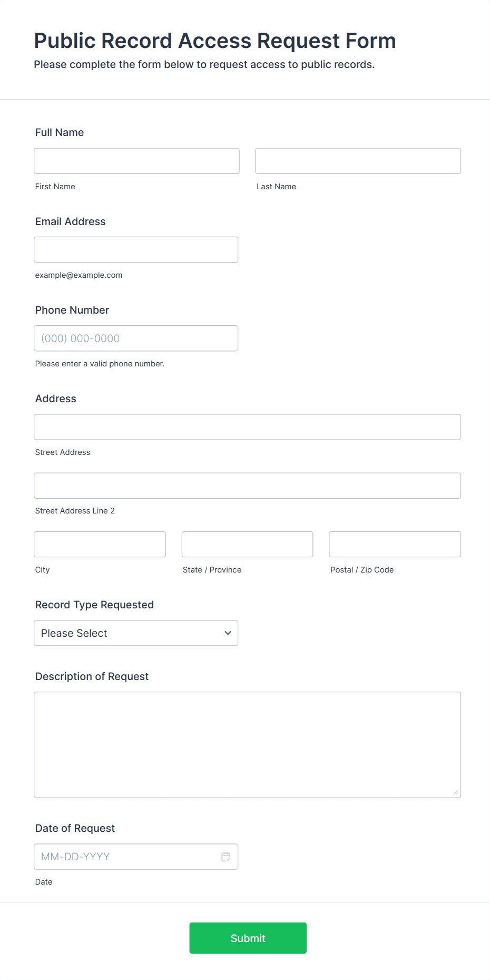Viewport: 490px width, 980px height.
Task: Click the Phone Number input
Action: coord(136,338)
